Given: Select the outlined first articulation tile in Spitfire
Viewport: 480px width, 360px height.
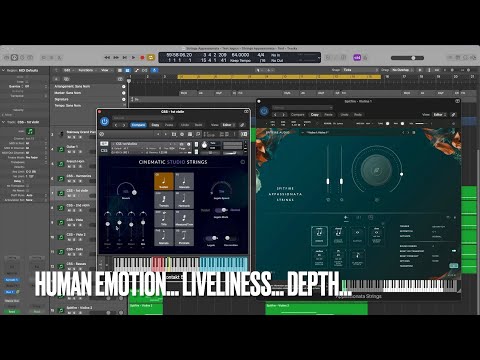Looking at the screenshot, I should (x=319, y=236).
